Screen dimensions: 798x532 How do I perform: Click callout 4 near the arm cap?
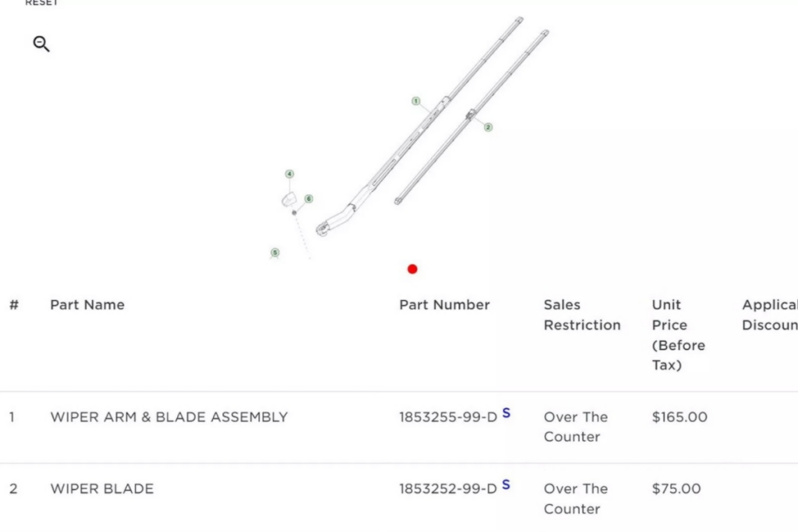[x=290, y=174]
